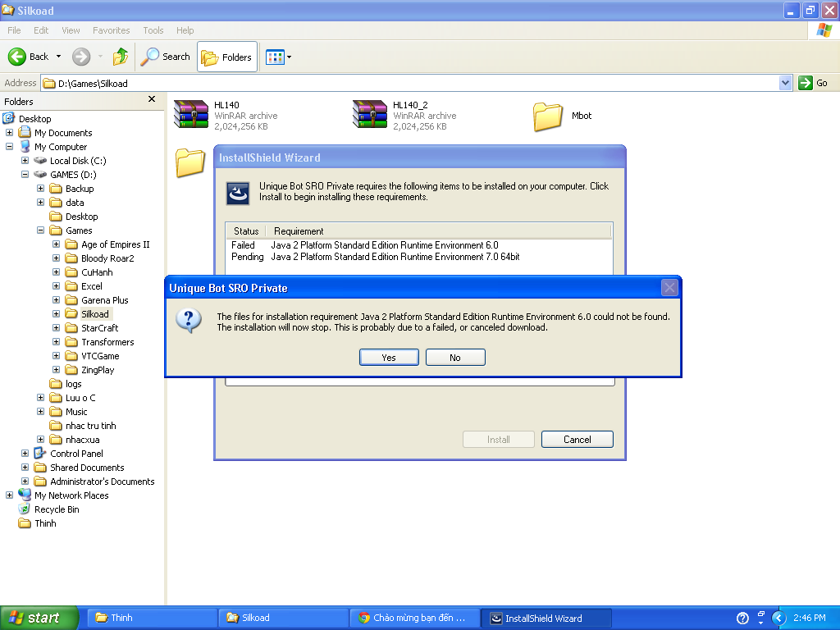Click the Windows start button
This screenshot has width=840, height=630.
[39, 618]
